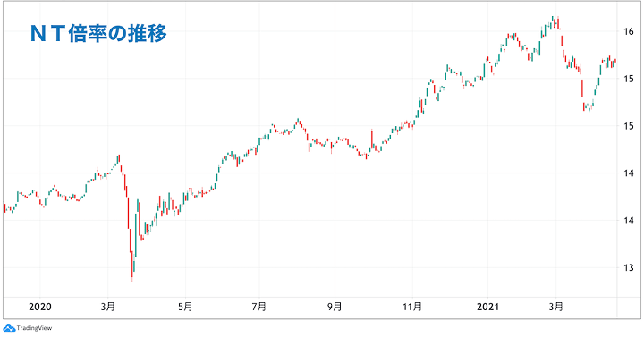Click the 7月 time axis label
This screenshot has width=644, height=337.
pyautogui.click(x=259, y=307)
